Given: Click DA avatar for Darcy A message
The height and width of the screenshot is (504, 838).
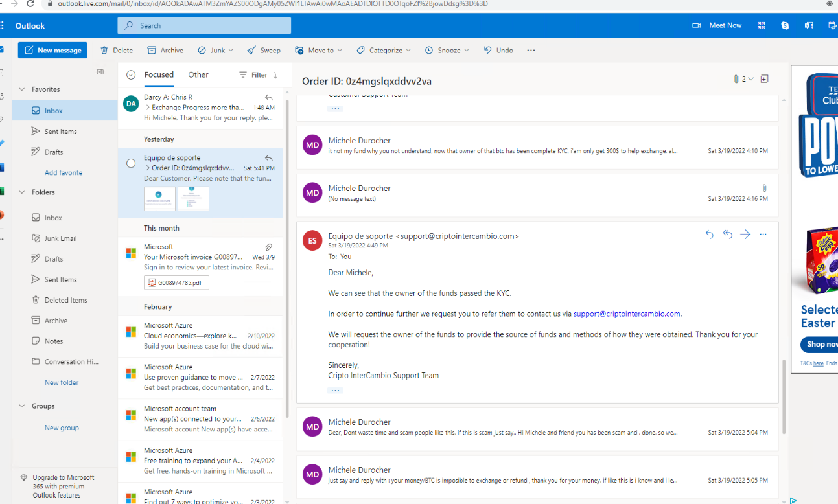Looking at the screenshot, I should [x=132, y=103].
